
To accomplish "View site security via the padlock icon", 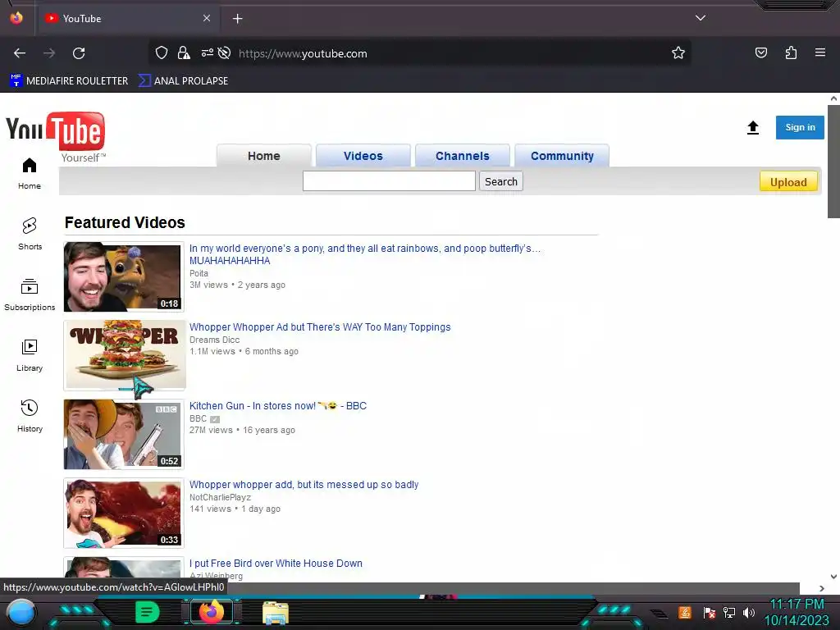I will 184,52.
